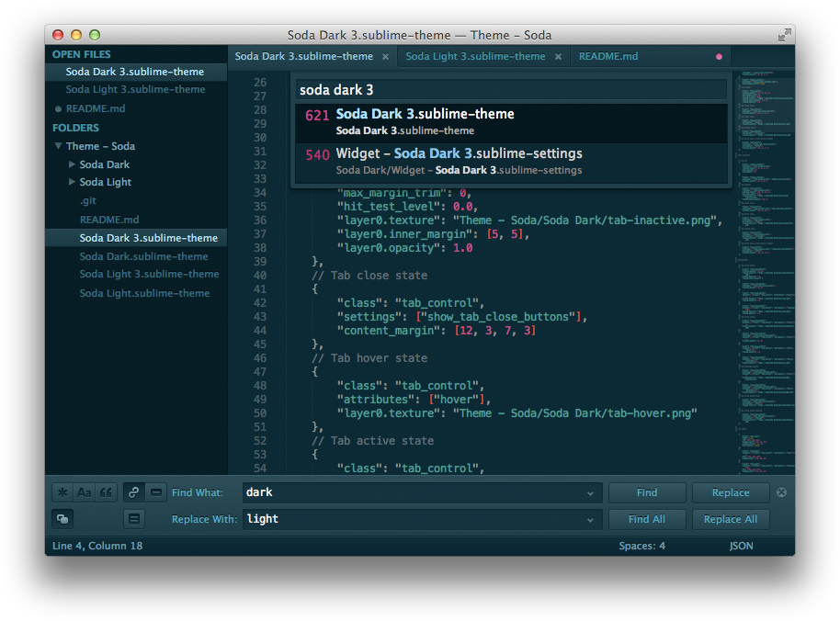
Task: Change JSON syntax in status bar
Action: point(742,546)
